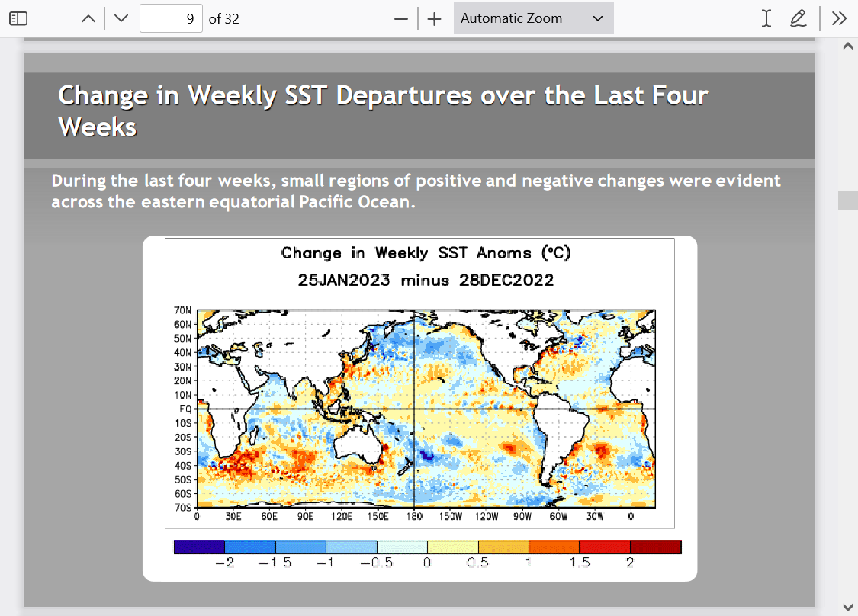Go to next page arrow

pyautogui.click(x=121, y=18)
